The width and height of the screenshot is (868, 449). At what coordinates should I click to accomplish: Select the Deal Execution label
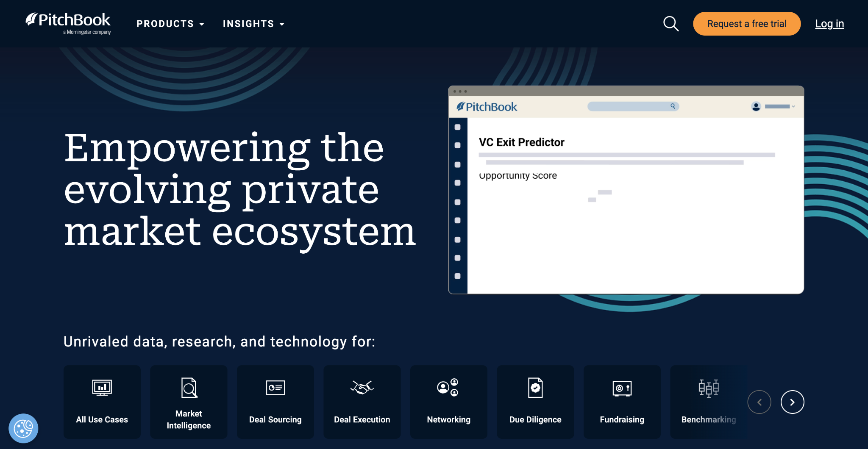(x=362, y=419)
